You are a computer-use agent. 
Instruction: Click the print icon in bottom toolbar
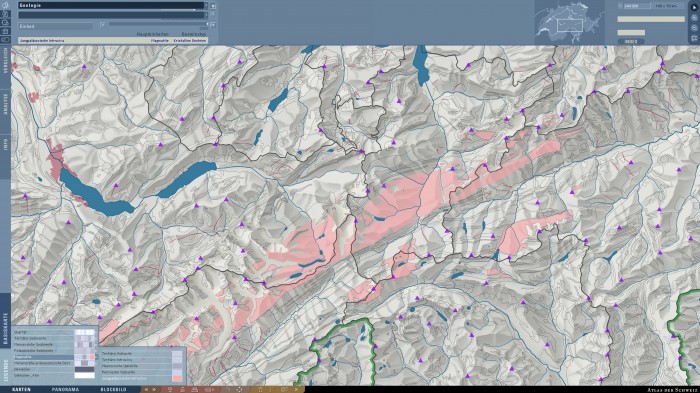coord(195,389)
